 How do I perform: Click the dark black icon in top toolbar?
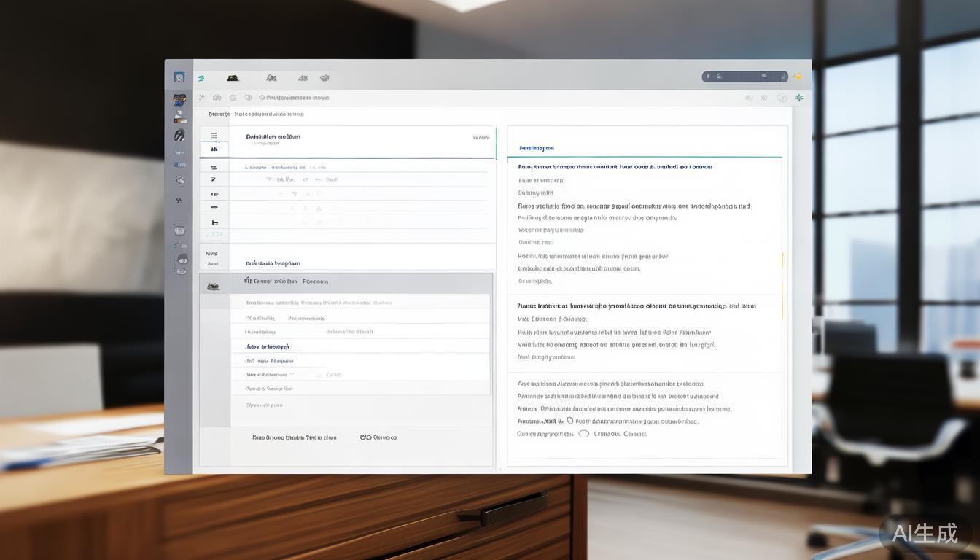(x=233, y=78)
